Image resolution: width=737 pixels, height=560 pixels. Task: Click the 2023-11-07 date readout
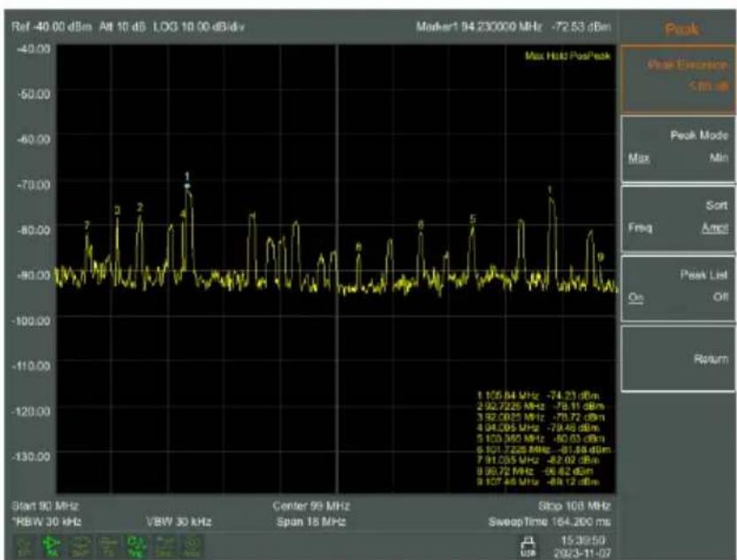coord(583,552)
